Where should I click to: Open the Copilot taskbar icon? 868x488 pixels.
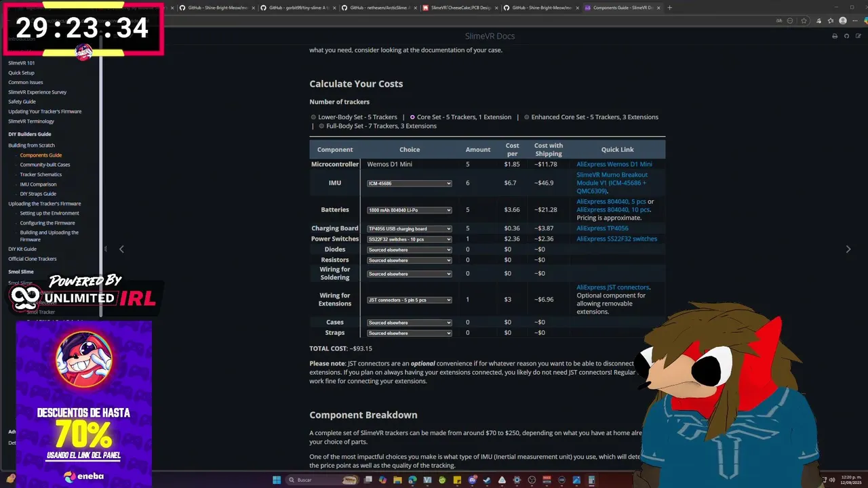click(x=382, y=480)
